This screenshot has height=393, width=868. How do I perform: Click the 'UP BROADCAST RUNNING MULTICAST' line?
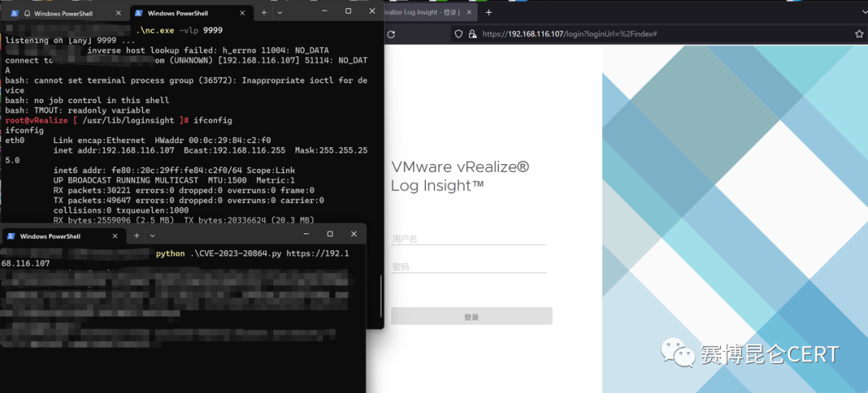(x=174, y=181)
